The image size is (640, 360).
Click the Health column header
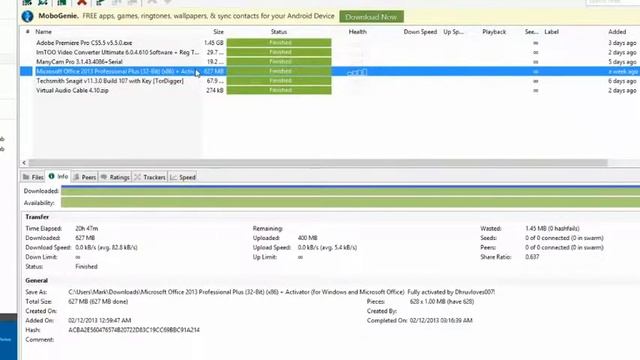pos(358,32)
